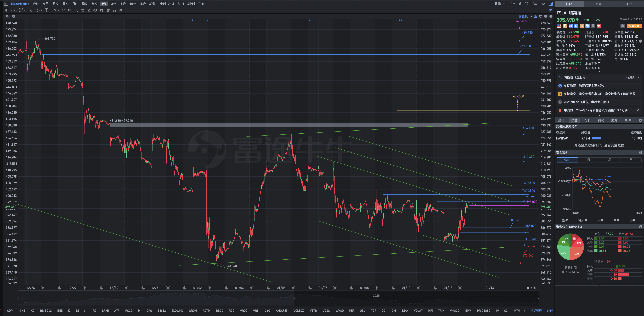The height and width of the screenshot is (316, 644).
Task: Click the sync drawings icon
Action: 115,10
